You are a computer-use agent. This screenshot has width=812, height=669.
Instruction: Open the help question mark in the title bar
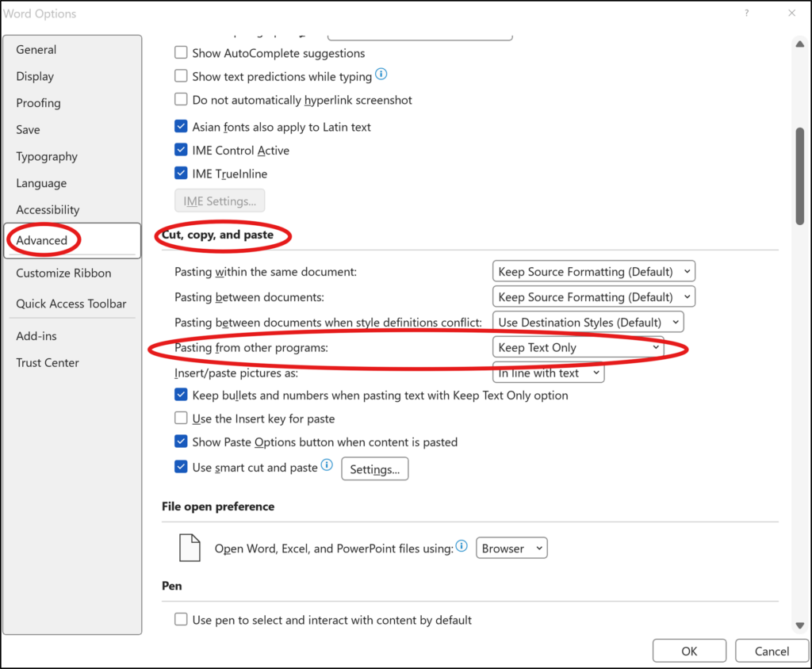tap(746, 13)
